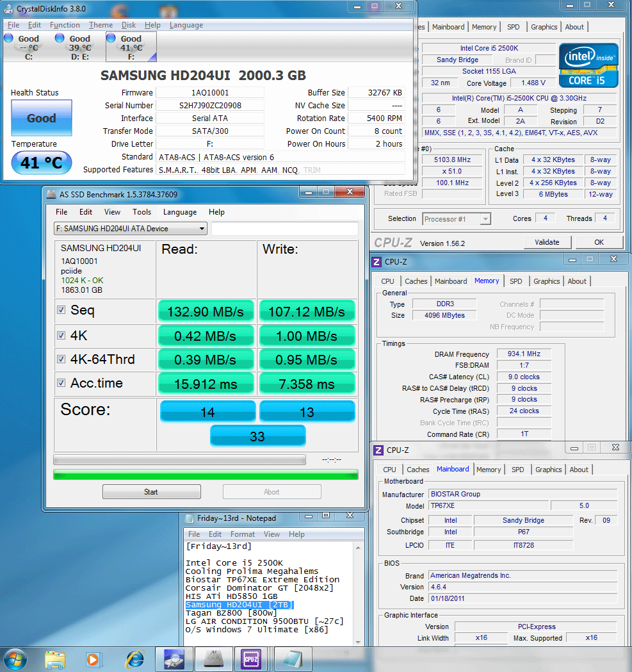Viewport: 632px width, 672px height.
Task: Uncheck the 4K-64Thrd benchmark checkbox
Action: point(61,359)
